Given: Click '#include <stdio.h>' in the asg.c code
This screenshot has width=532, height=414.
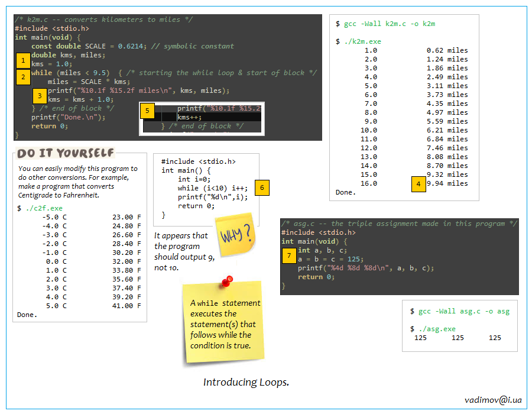Looking at the screenshot, I should tap(318, 232).
